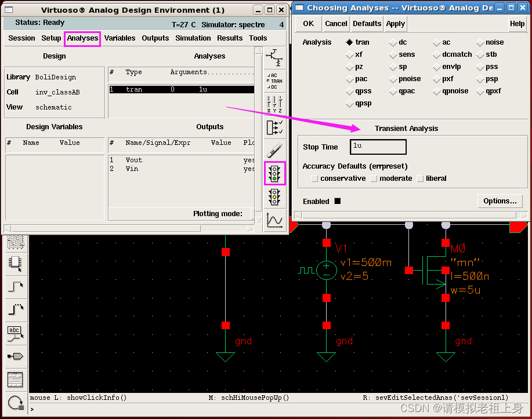
Task: Click the Stop Time input field
Action: click(x=378, y=147)
